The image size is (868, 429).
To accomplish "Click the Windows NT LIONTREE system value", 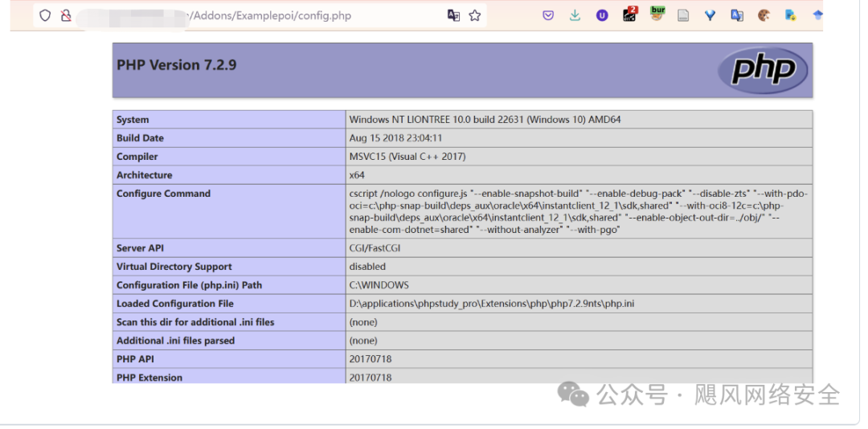I will pos(485,120).
